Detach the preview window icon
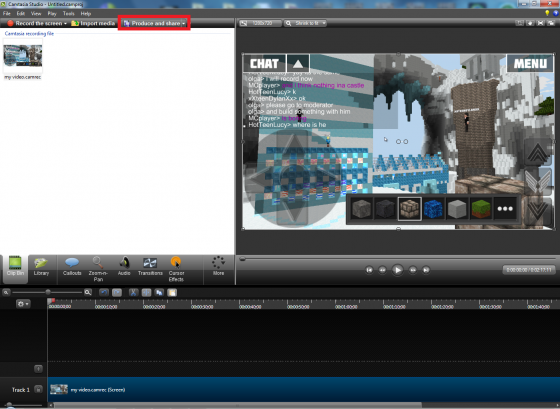The width and height of the screenshot is (560, 409). (x=551, y=23)
